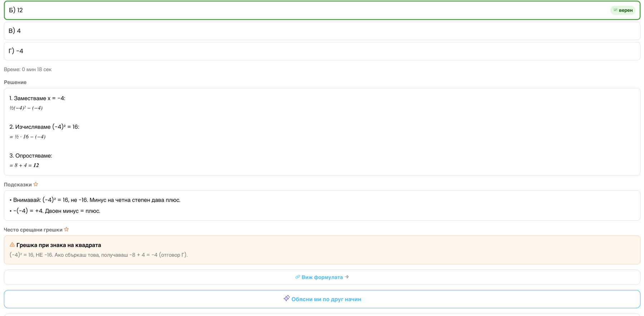Click the link icon beside Виж формулата
This screenshot has width=644, height=316.
298,277
